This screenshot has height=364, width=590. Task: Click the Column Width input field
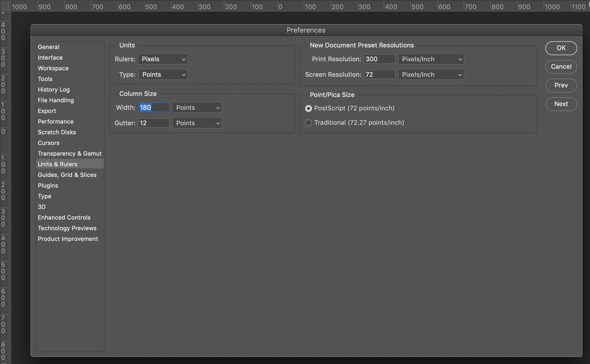point(154,108)
